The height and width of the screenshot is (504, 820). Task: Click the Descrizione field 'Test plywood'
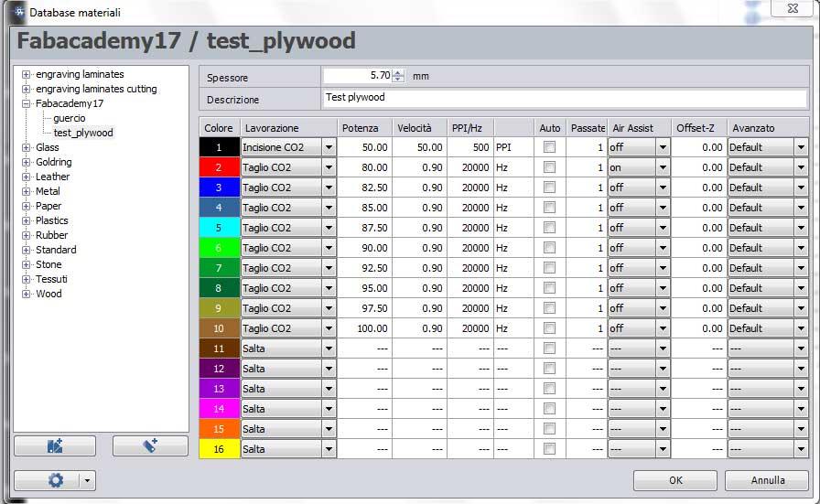(x=565, y=98)
